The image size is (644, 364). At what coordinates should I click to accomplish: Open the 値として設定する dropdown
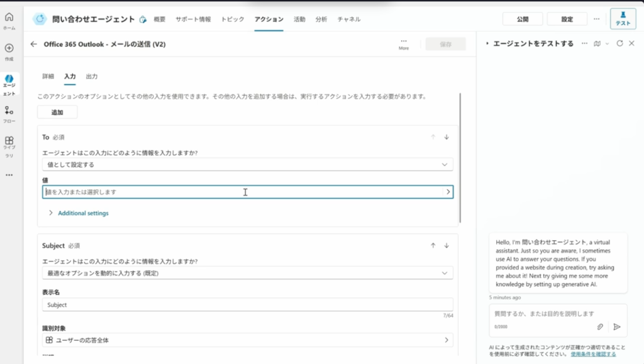(247, 165)
